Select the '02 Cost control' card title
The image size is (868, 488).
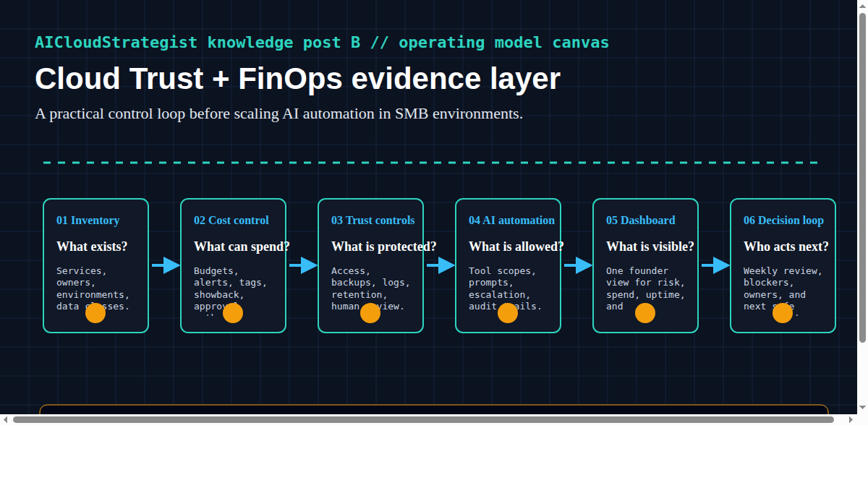coord(231,221)
